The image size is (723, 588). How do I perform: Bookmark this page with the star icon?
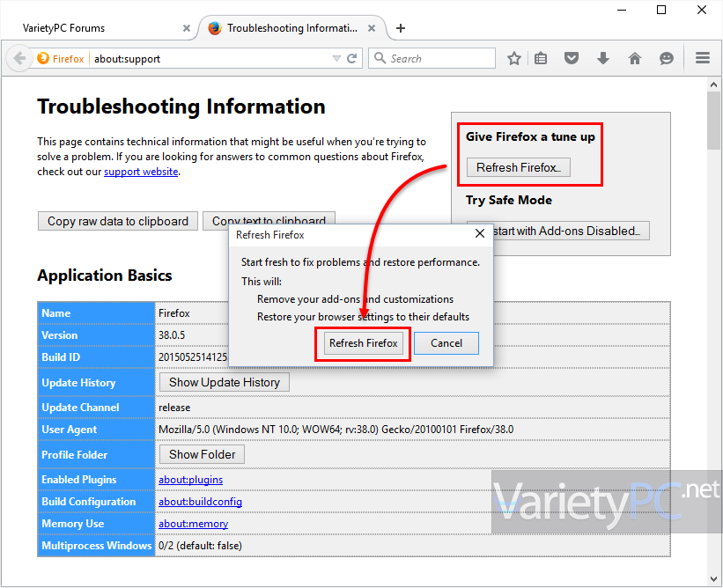tap(514, 58)
